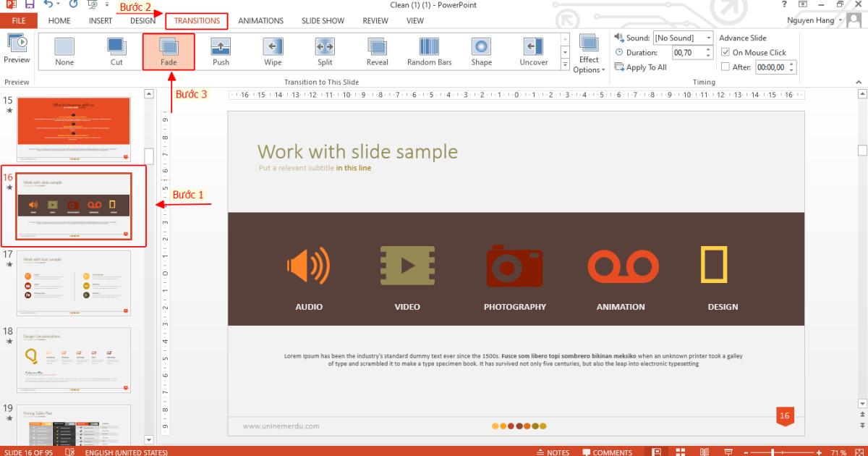The image size is (868, 456).
Task: Apply the Shape transition
Action: pos(480,51)
